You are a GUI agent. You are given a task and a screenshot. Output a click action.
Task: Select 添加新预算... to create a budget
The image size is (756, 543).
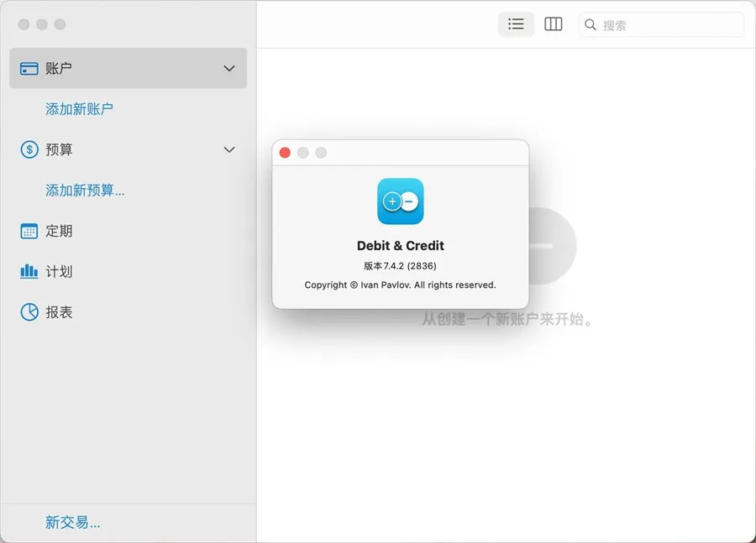85,191
